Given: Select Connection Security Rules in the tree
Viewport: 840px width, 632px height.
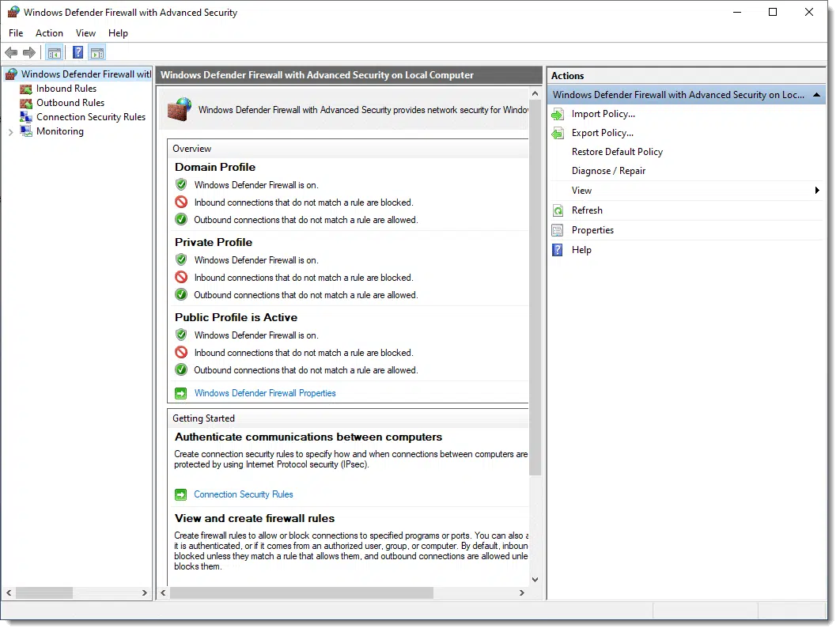Looking at the screenshot, I should 91,117.
